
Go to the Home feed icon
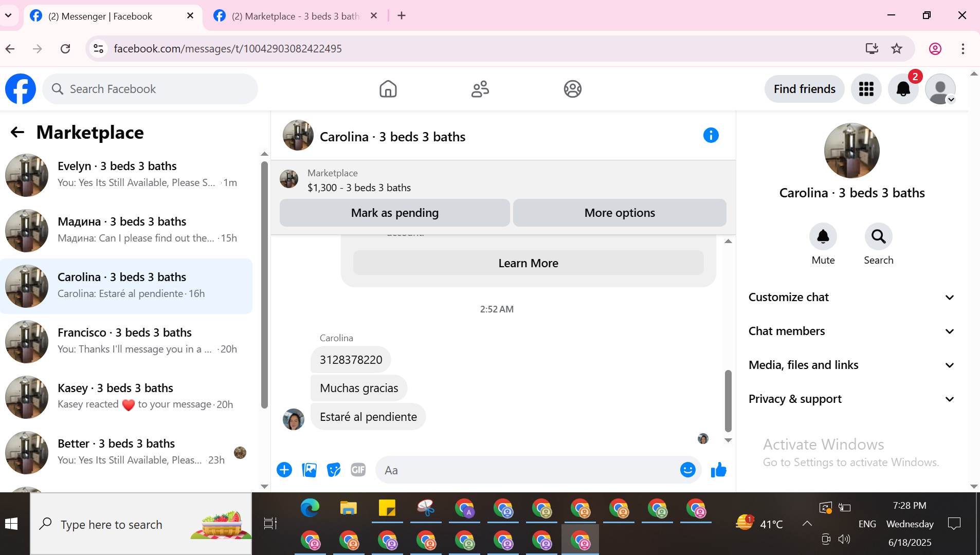(388, 89)
